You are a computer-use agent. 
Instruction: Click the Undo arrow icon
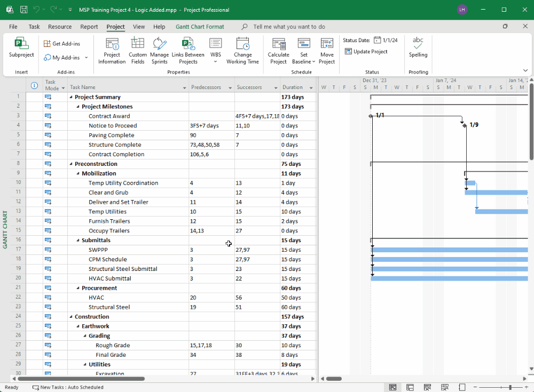pos(36,10)
